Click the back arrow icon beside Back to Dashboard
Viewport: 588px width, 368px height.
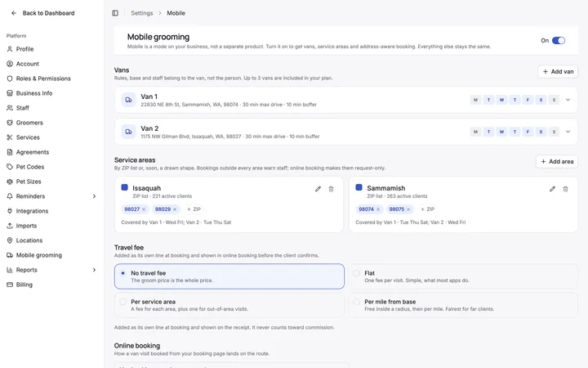(x=14, y=13)
